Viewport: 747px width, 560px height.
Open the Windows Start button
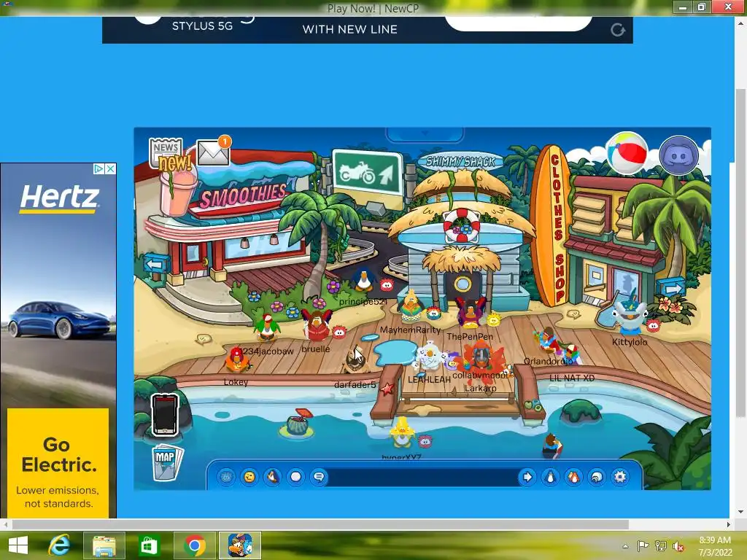tap(18, 545)
